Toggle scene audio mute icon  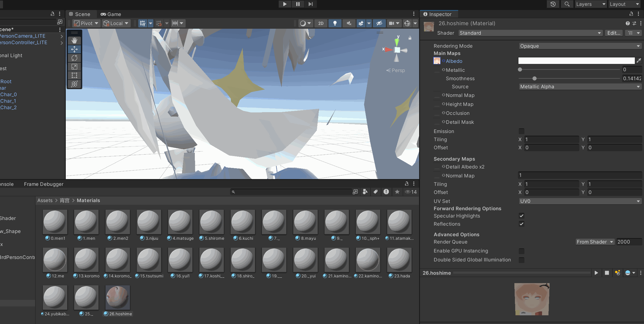(349, 23)
